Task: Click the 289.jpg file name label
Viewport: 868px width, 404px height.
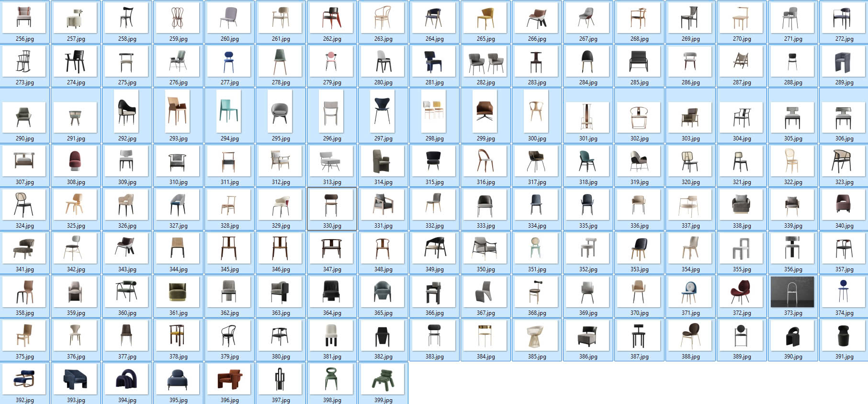Action: (844, 82)
